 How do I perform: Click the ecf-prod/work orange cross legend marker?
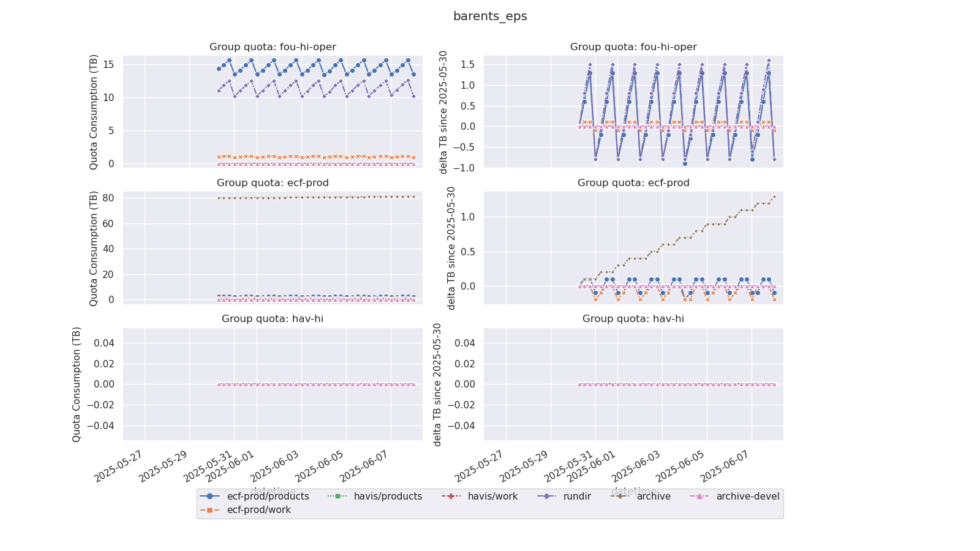pyautogui.click(x=209, y=510)
